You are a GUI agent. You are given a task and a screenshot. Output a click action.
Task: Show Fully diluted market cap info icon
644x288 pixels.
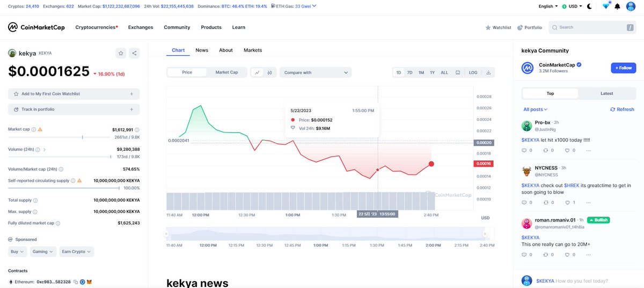tap(58, 223)
